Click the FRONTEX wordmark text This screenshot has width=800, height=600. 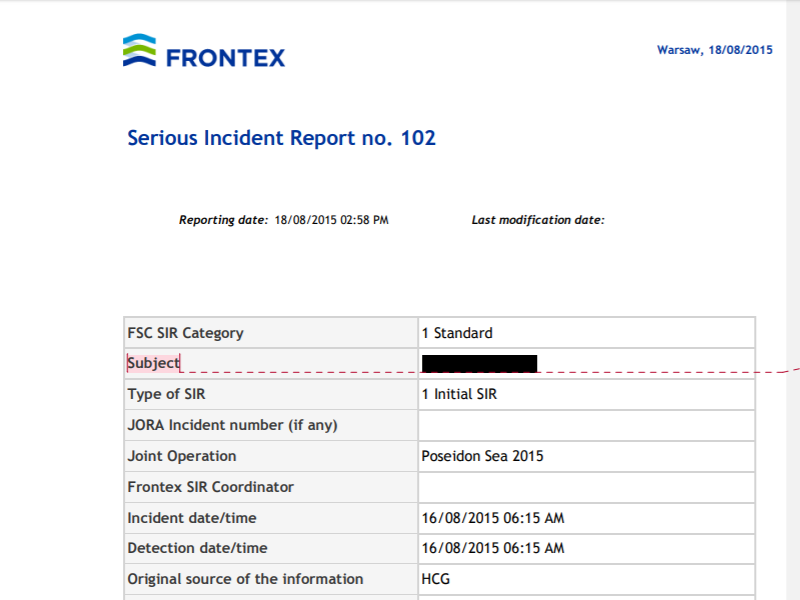pos(226,58)
